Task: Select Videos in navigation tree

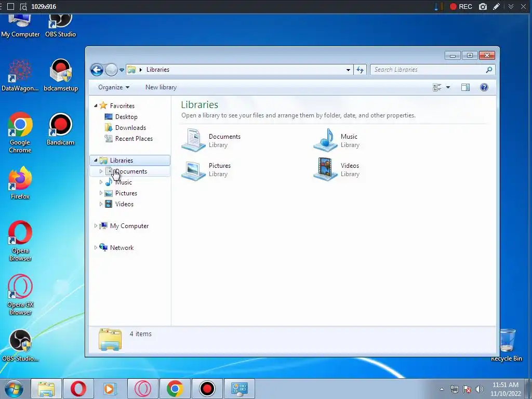Action: tap(124, 204)
